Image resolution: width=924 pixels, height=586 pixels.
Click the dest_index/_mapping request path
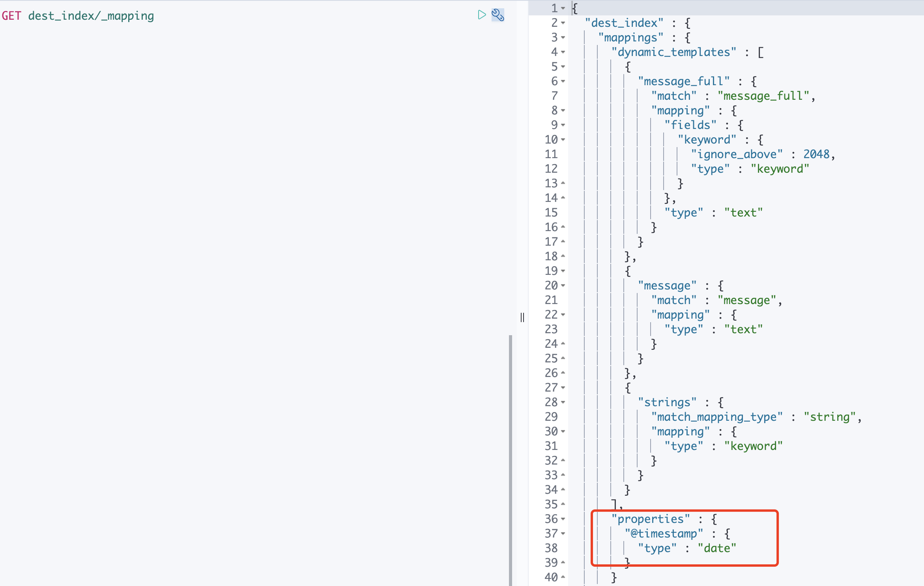(x=91, y=16)
